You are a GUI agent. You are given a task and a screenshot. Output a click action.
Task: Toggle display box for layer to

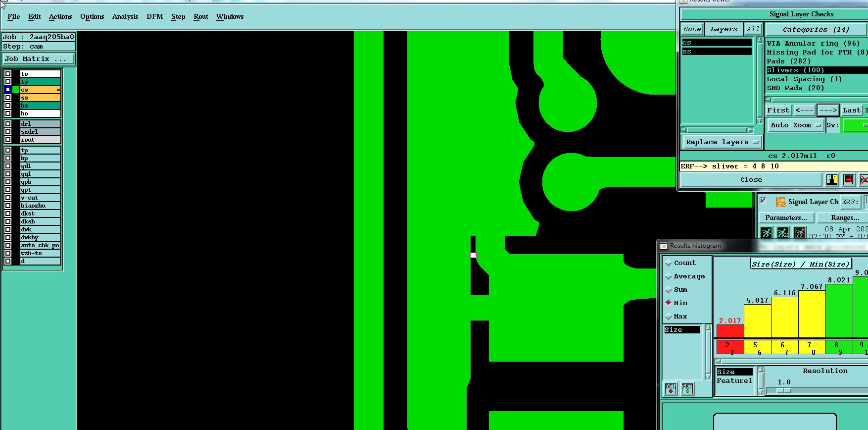tap(8, 74)
